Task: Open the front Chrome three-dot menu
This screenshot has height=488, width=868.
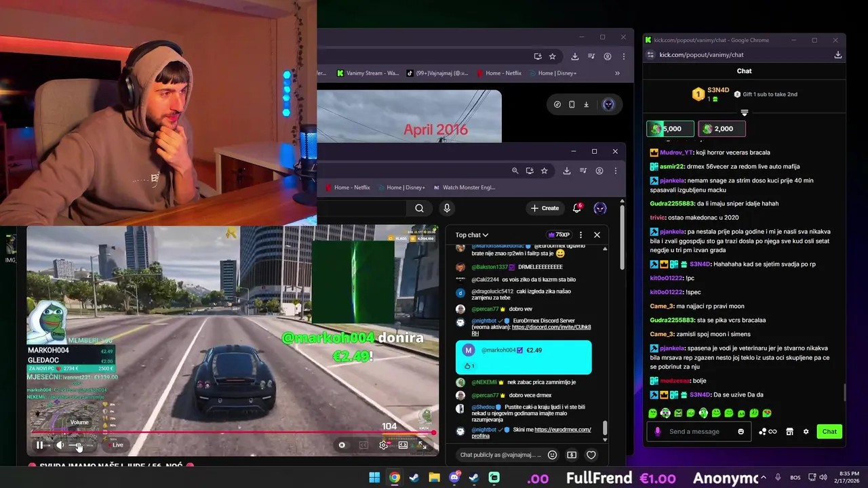Action: pos(615,171)
